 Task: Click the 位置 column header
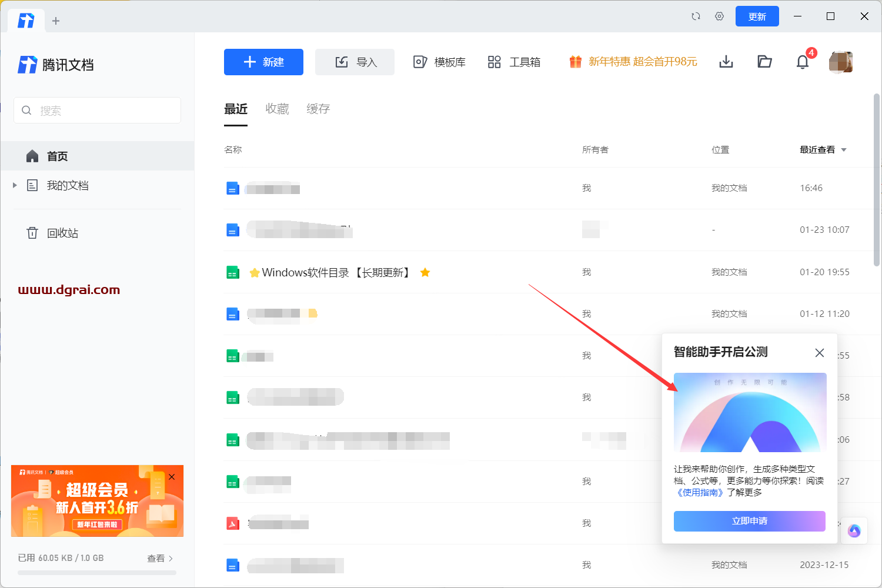point(720,150)
